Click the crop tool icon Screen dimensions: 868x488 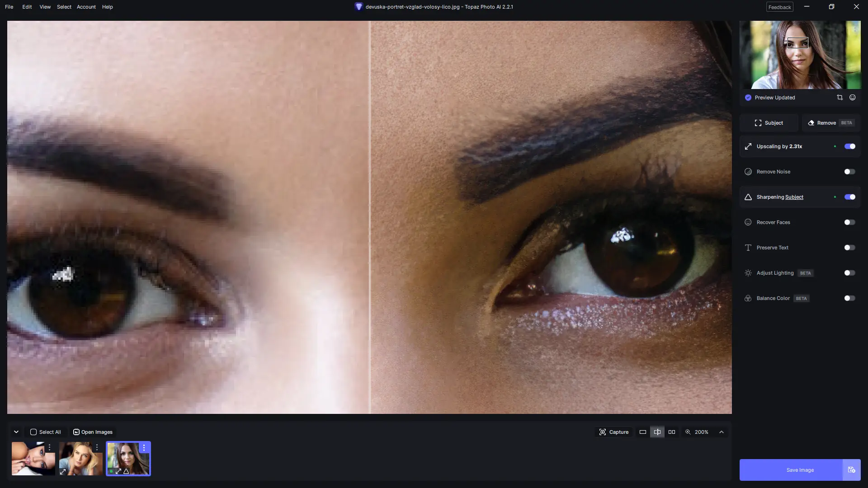[x=840, y=98]
